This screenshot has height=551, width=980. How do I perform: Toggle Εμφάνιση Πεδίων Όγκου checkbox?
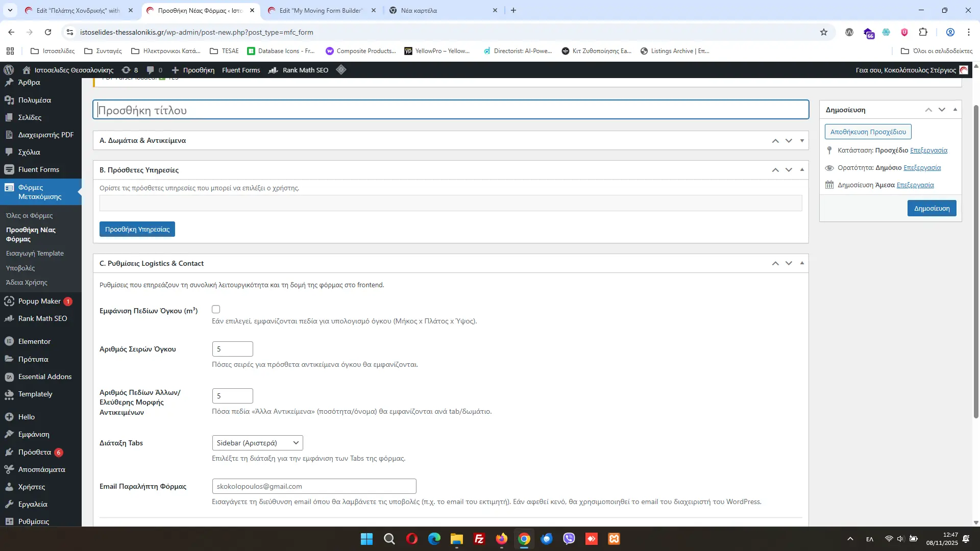(x=216, y=309)
